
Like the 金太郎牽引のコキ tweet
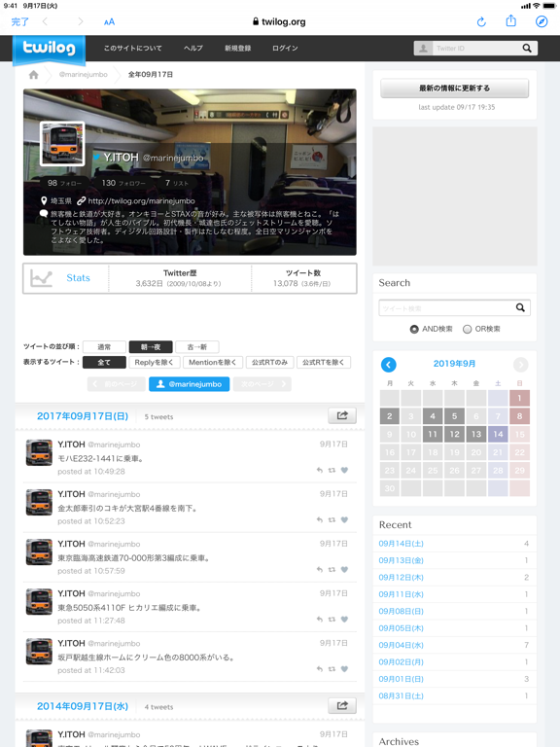(x=344, y=519)
